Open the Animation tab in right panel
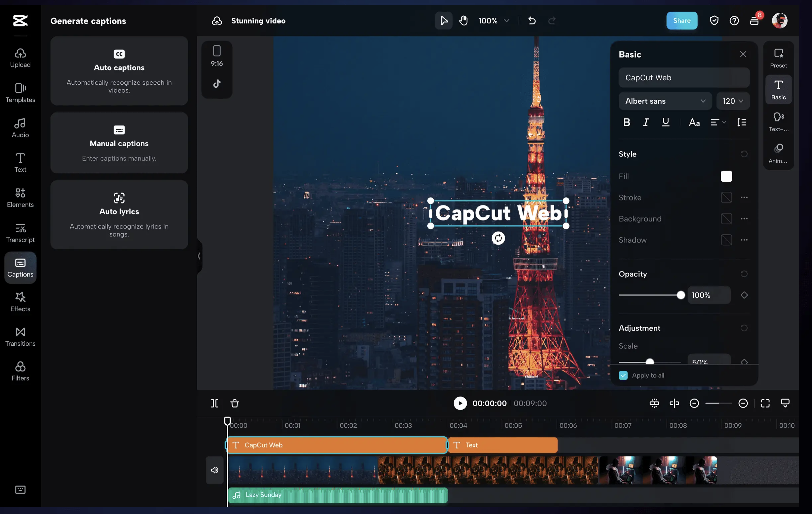812x514 pixels. [778, 153]
